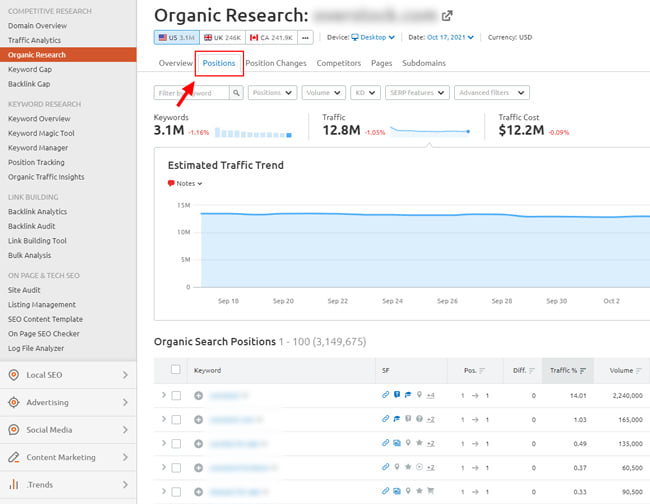This screenshot has width=650, height=504.
Task: Open the Device Desktop dropdown
Action: point(373,37)
